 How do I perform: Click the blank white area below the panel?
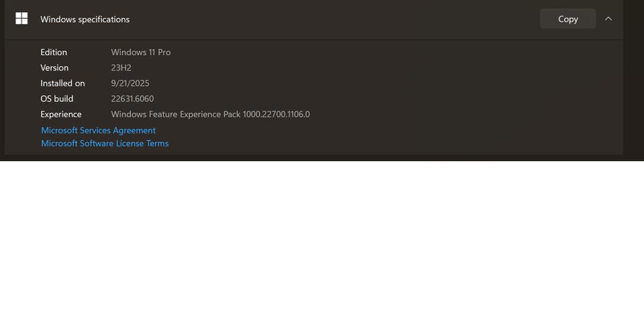322,235
